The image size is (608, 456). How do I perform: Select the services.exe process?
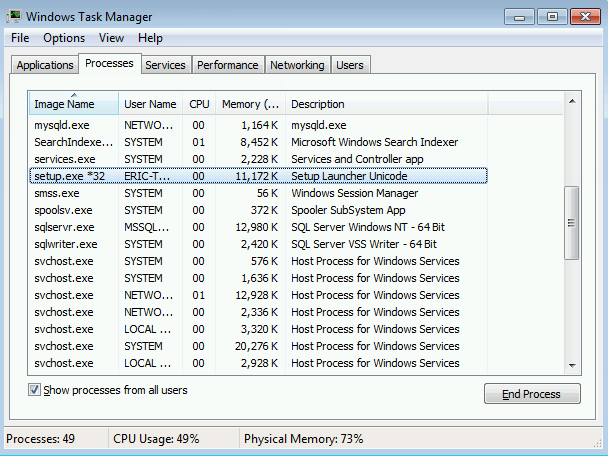tap(258, 159)
